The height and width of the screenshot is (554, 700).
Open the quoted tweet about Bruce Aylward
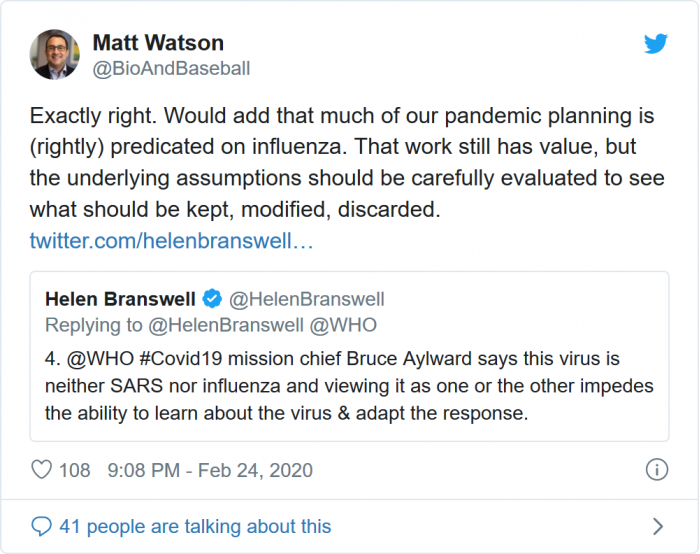(x=348, y=385)
